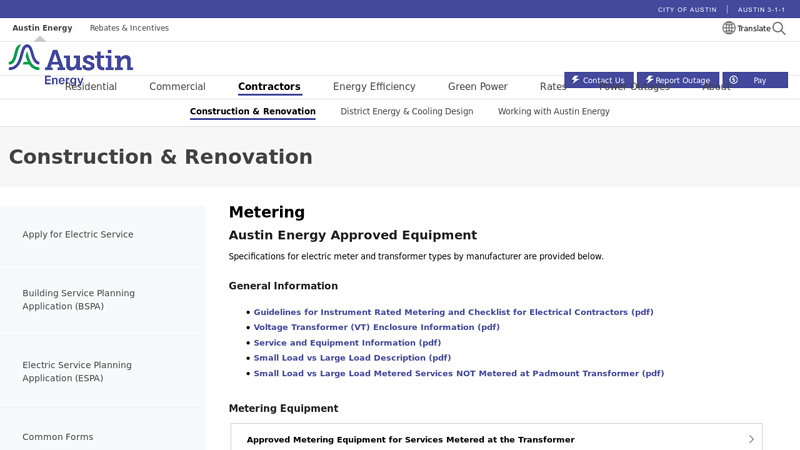800x450 pixels.
Task: Open the Rates menu
Action: [x=552, y=87]
